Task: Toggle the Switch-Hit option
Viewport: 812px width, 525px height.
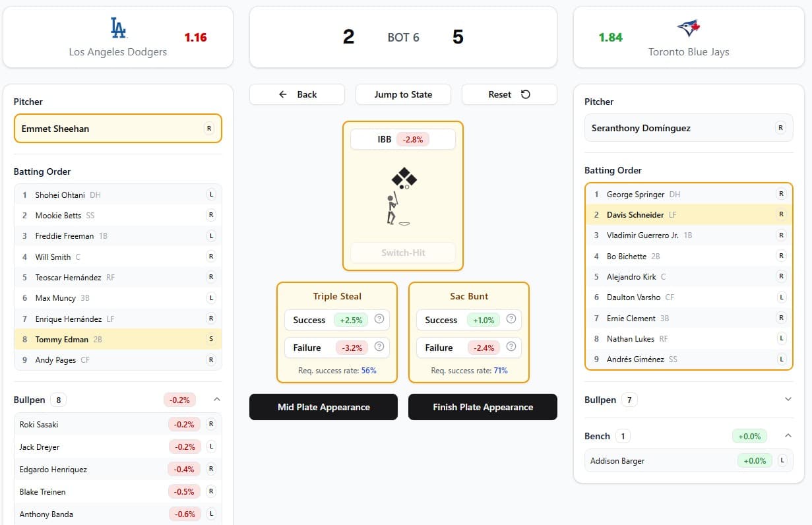Action: (x=403, y=253)
